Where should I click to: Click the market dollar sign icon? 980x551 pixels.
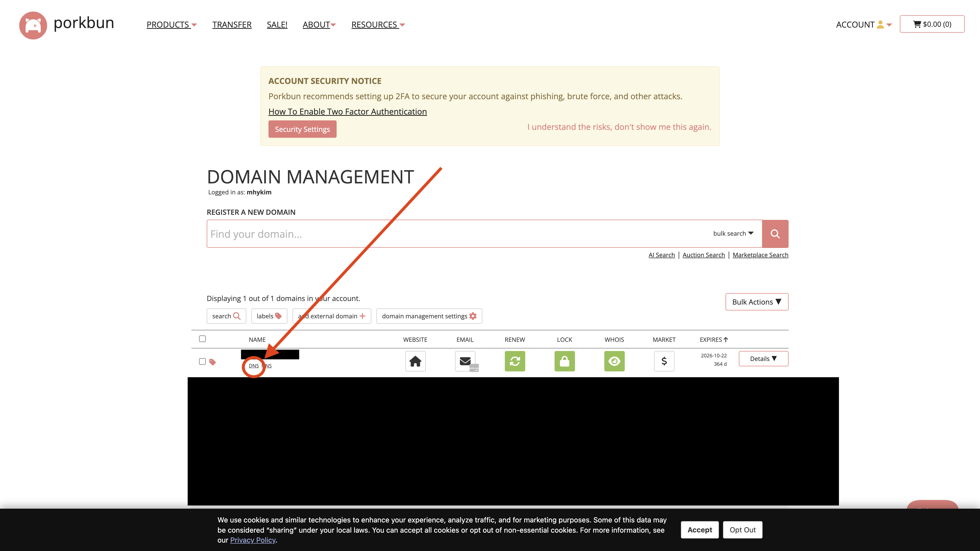coord(664,361)
